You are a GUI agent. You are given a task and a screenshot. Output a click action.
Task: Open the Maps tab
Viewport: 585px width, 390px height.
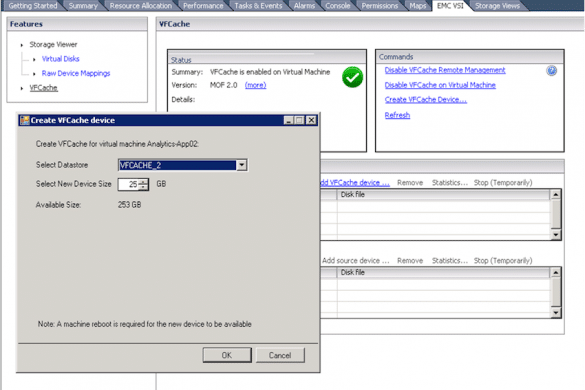coord(417,6)
